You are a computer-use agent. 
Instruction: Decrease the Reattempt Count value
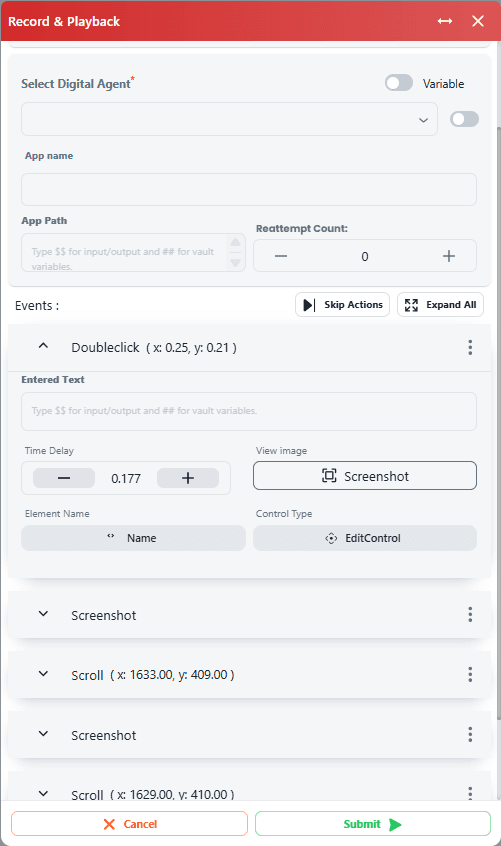coord(281,256)
